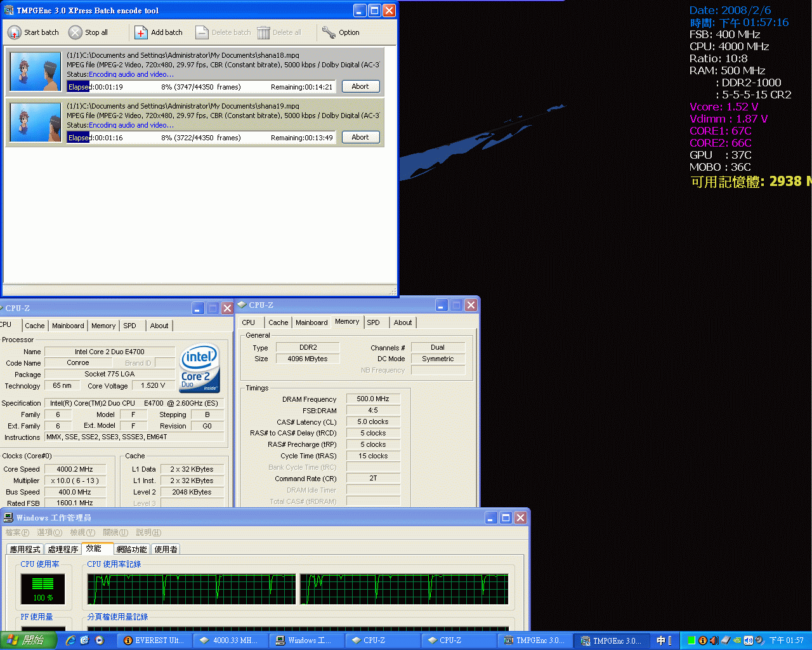The width and height of the screenshot is (812, 650).
Task: Switch to the 處理程序 tab in Task Manager
Action: coord(63,549)
